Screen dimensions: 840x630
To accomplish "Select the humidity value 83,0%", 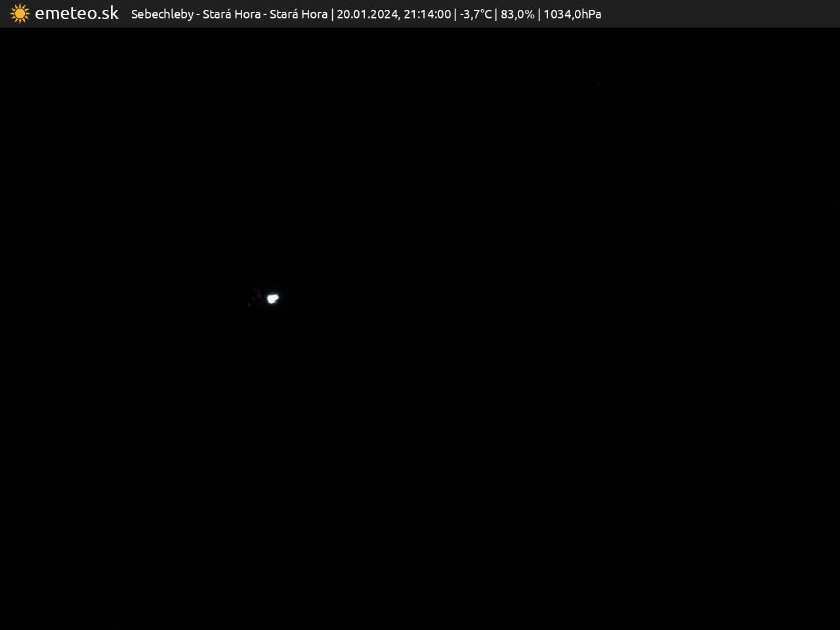I will 517,14.
